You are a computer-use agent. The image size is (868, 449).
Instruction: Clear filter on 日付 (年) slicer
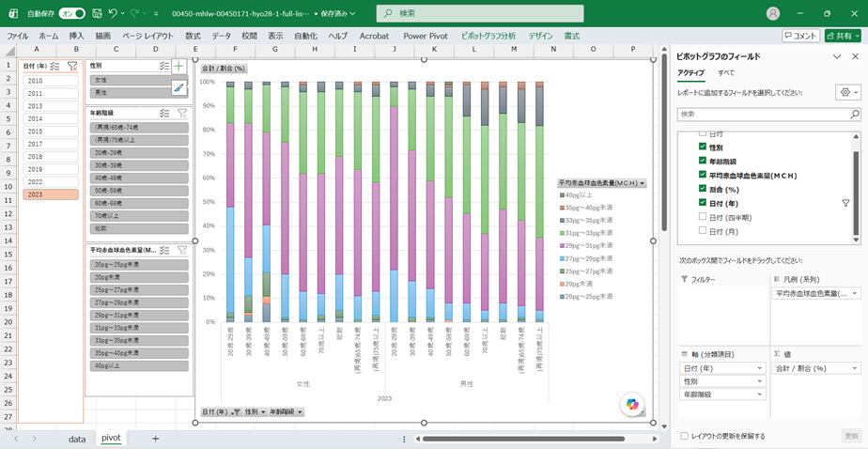[72, 66]
